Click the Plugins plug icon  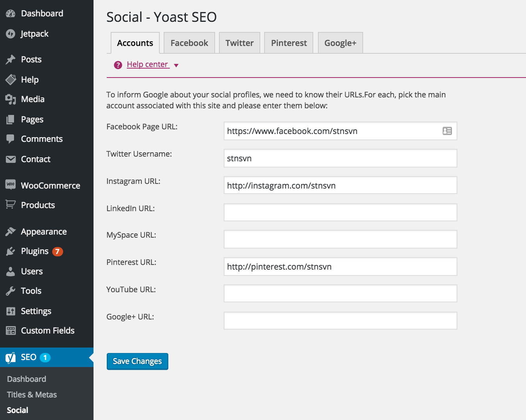pos(11,251)
